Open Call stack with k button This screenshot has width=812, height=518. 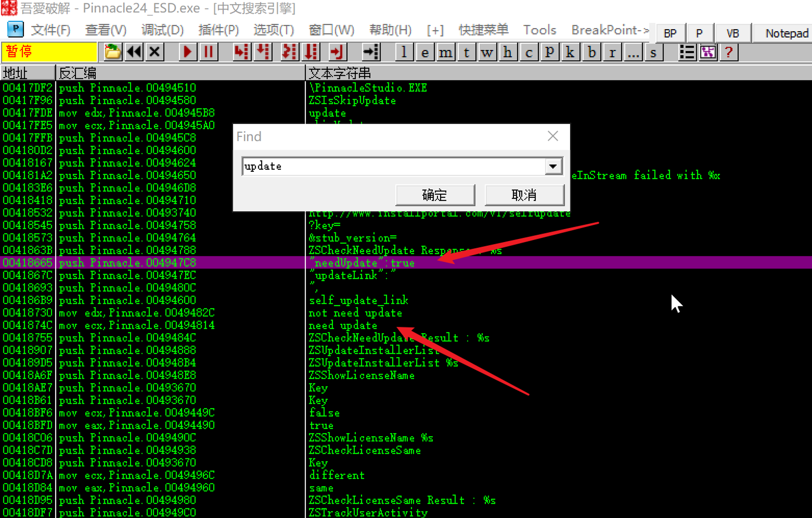pyautogui.click(x=570, y=52)
